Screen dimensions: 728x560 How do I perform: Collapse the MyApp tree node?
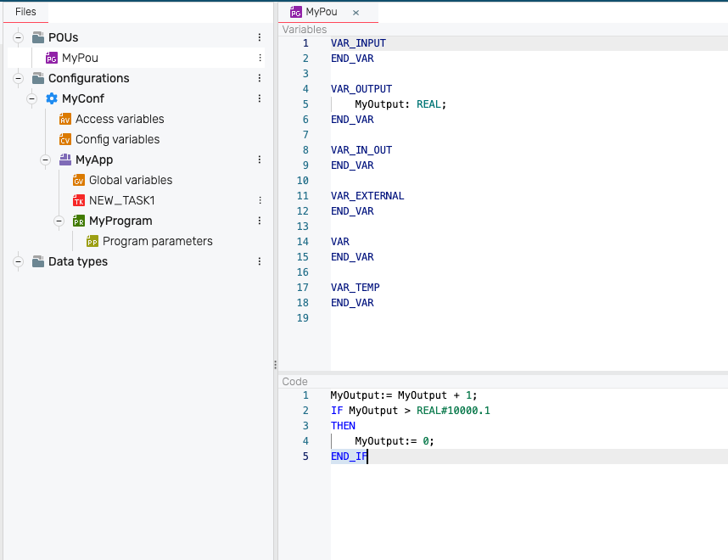pos(45,160)
